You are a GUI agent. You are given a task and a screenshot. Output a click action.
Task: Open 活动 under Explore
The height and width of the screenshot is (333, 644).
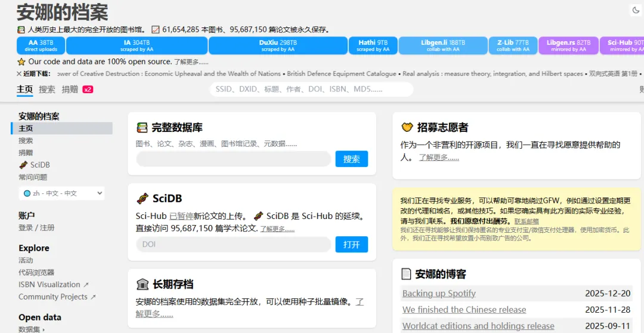[26, 260]
